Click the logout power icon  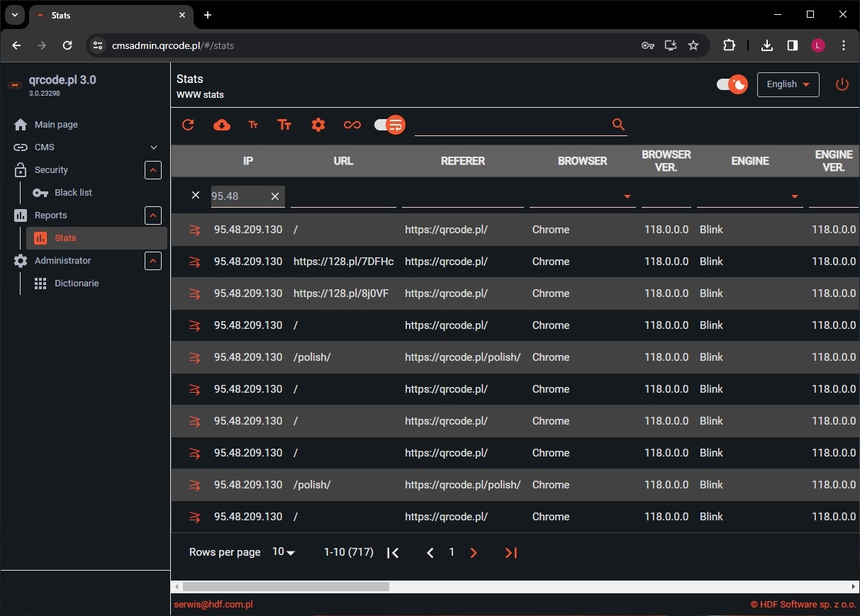[x=842, y=84]
